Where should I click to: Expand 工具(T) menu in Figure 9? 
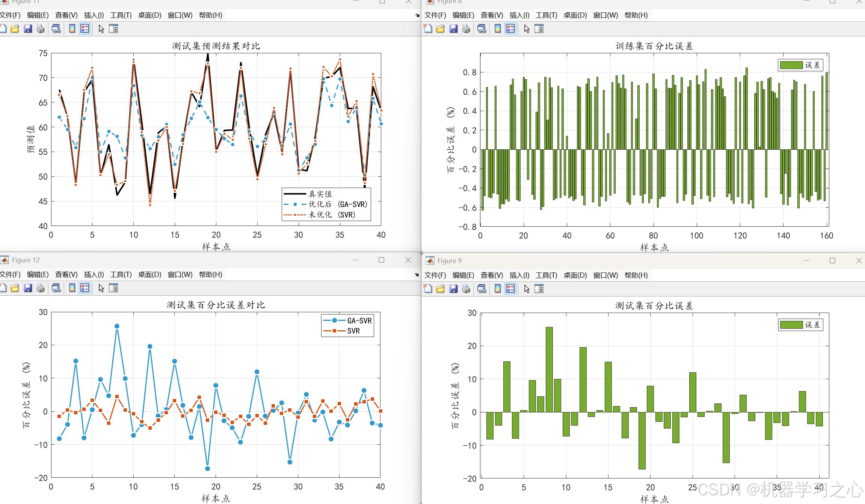coord(546,275)
